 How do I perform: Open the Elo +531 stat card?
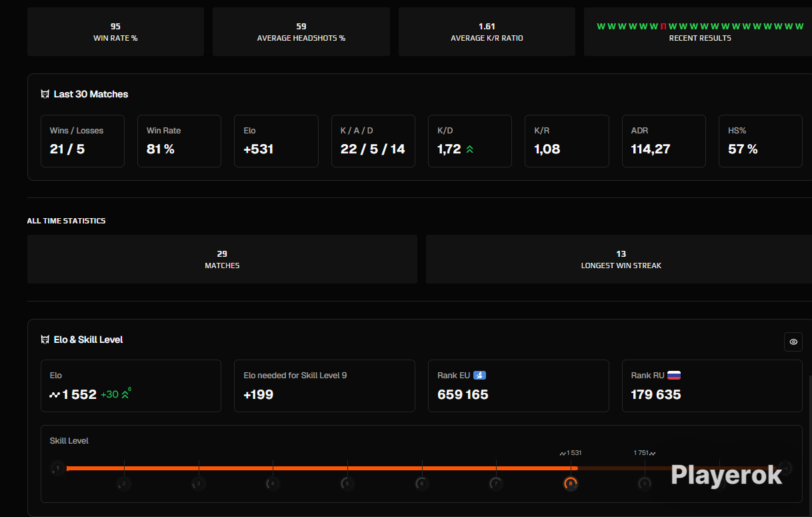click(x=276, y=141)
